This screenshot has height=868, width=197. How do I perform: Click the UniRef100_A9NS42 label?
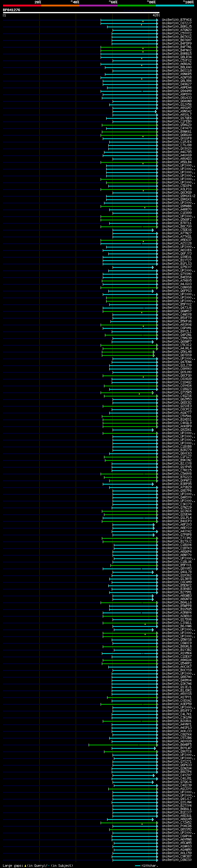click(x=177, y=111)
